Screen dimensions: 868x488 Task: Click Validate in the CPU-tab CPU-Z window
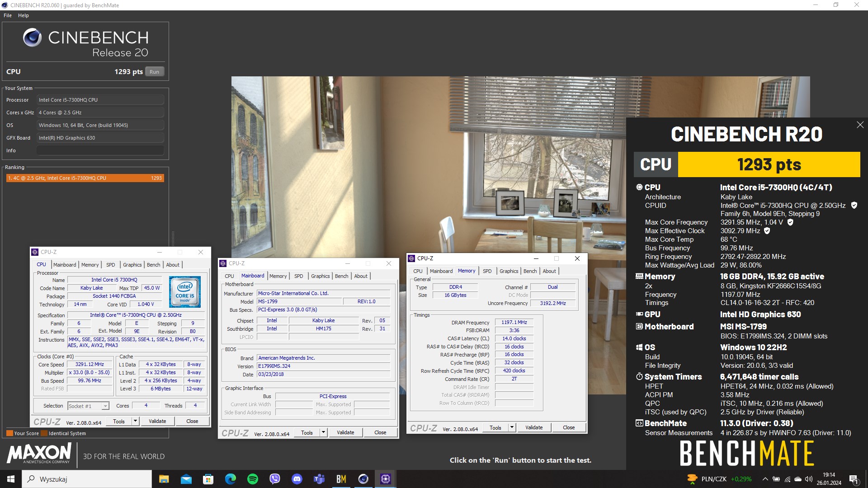coord(157,421)
